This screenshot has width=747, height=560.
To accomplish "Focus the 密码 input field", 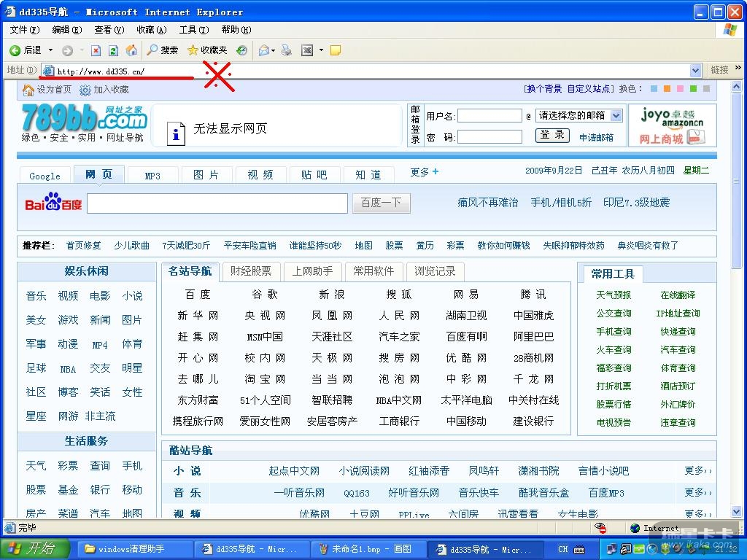I will coord(489,137).
